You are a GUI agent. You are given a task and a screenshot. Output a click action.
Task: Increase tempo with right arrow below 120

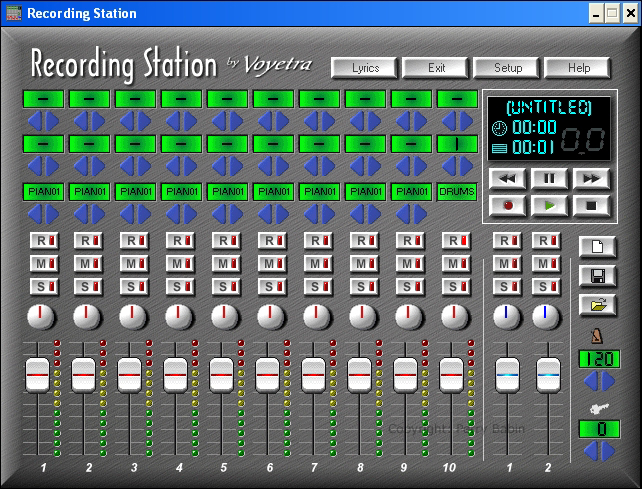pyautogui.click(x=608, y=381)
